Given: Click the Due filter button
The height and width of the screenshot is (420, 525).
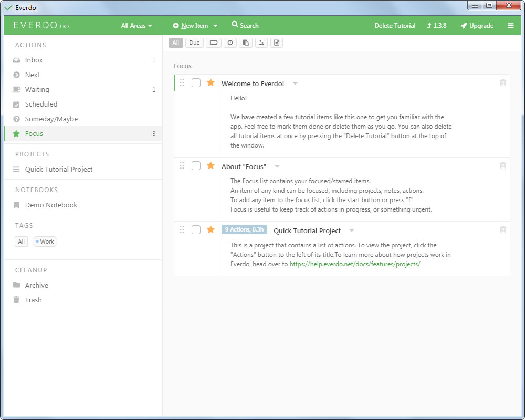Looking at the screenshot, I should (x=194, y=43).
